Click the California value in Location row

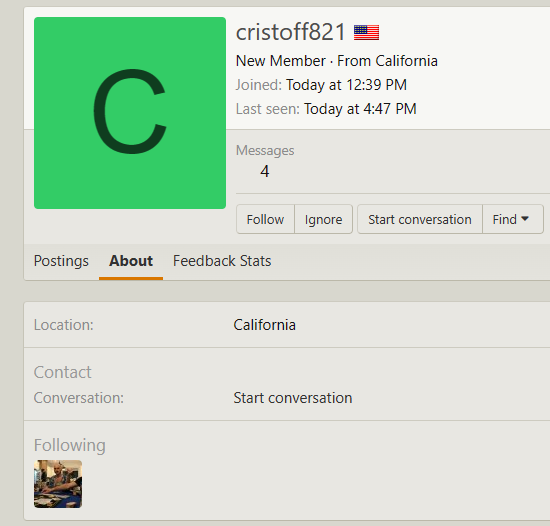(x=265, y=325)
